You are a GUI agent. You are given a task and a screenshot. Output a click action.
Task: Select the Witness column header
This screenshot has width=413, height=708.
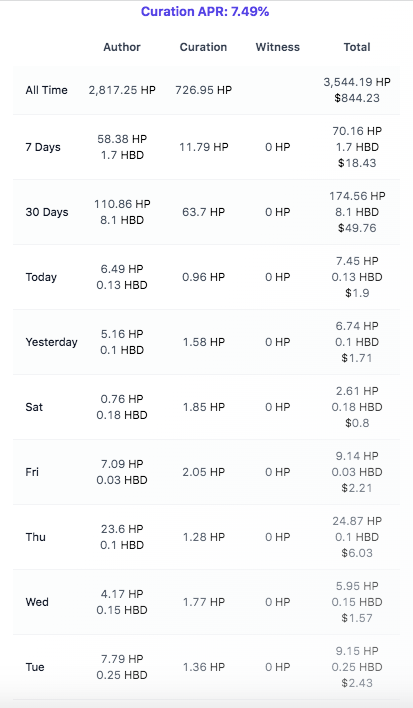(278, 47)
